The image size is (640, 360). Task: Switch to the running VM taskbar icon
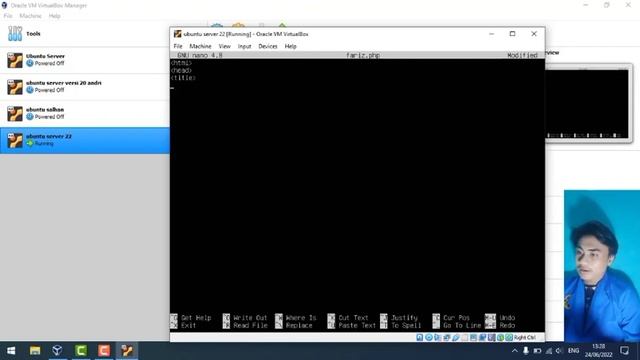[127, 351]
